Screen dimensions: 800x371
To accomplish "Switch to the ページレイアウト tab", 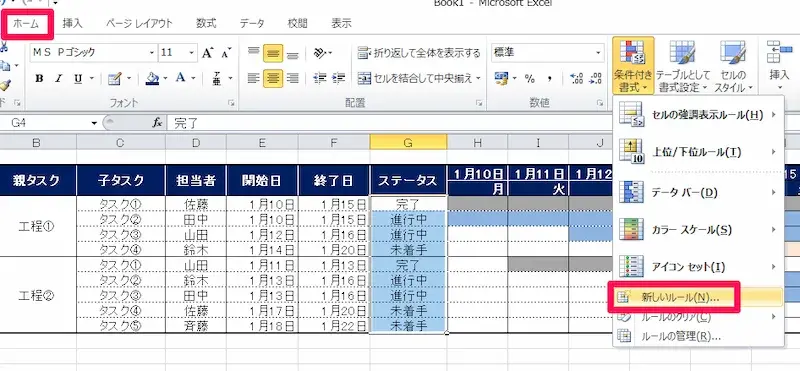I will tap(139, 23).
